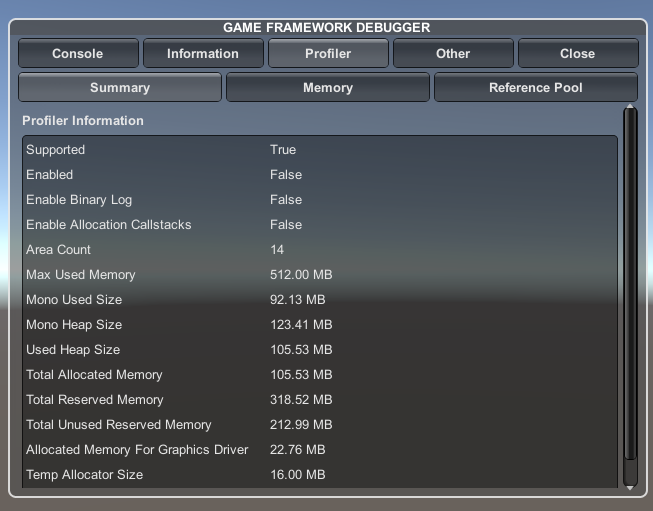Close the debugger with the Close button
This screenshot has height=511, width=653.
[577, 53]
